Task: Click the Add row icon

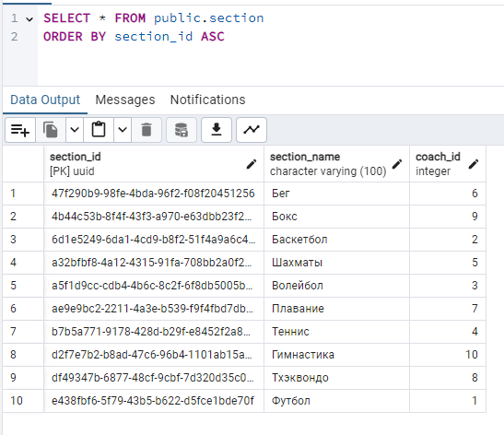Action: pos(20,130)
